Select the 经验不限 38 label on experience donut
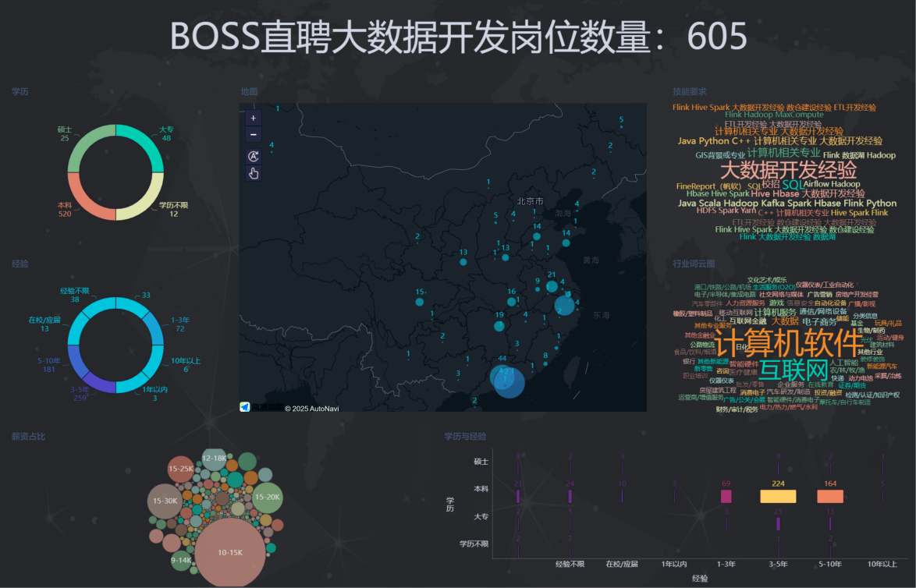Viewport: 916px width, 588px height. click(x=75, y=295)
